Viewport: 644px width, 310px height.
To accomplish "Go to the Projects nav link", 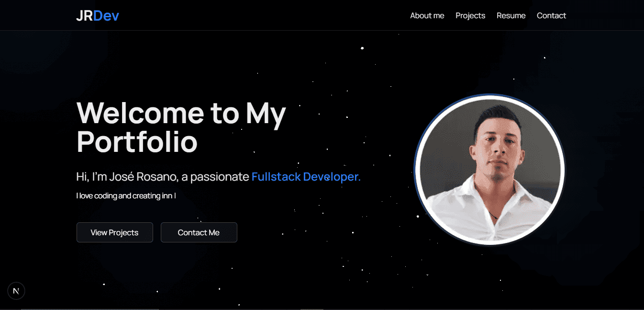I will point(470,16).
